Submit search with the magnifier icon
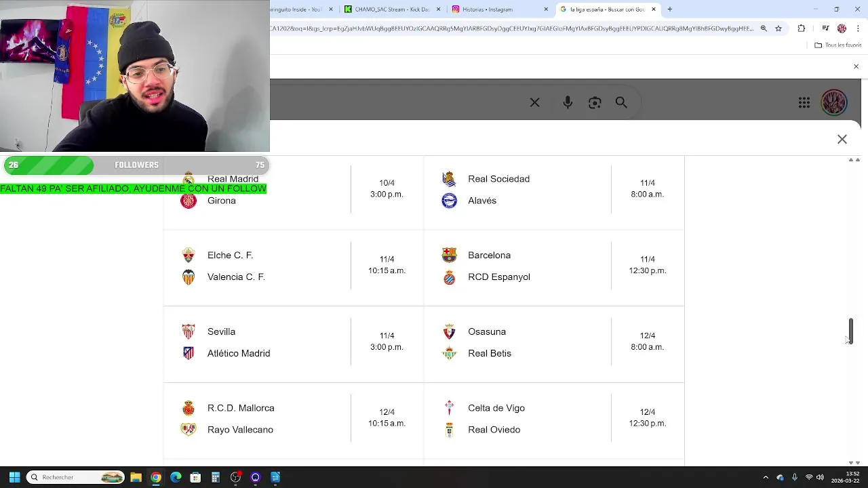The image size is (868, 488). pyautogui.click(x=621, y=102)
